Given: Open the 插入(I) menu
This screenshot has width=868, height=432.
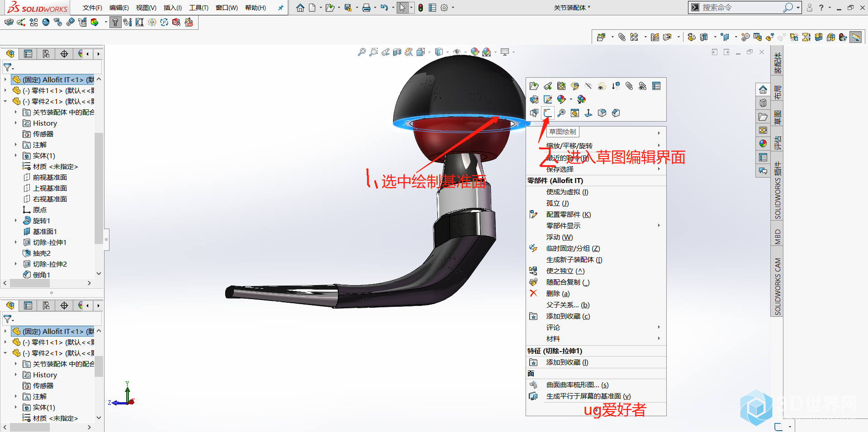Looking at the screenshot, I should click(x=173, y=8).
